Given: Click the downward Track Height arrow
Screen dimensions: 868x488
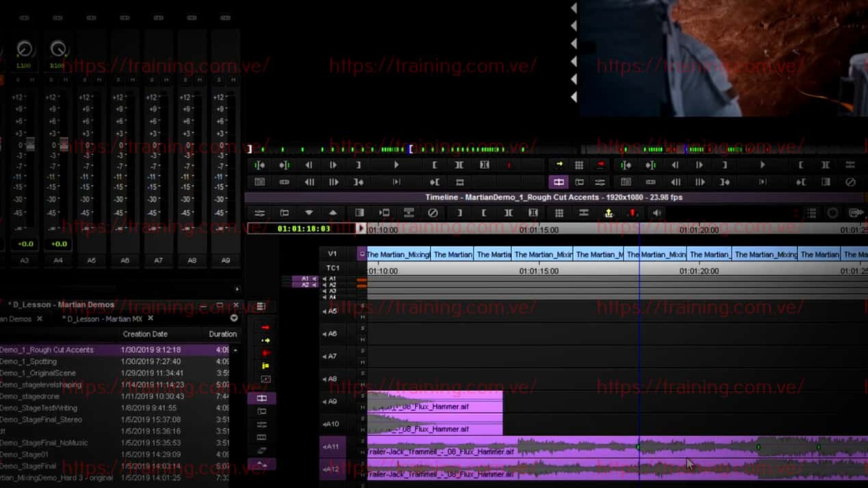Looking at the screenshot, I should coord(308,213).
